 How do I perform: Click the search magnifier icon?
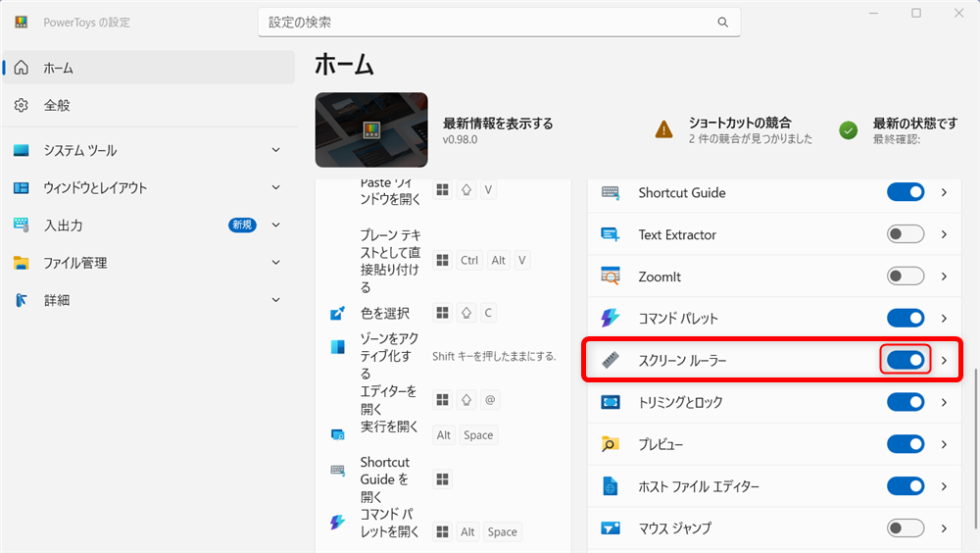pyautogui.click(x=722, y=22)
